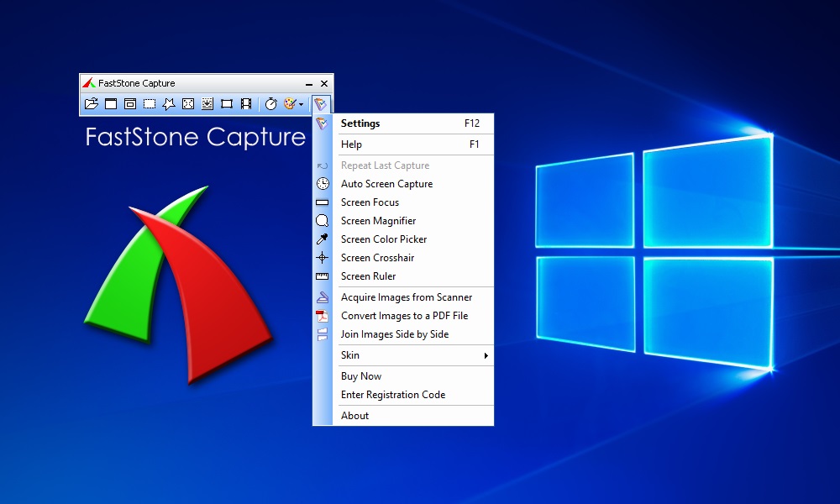Close the FastStone Capture panel
This screenshot has width=840, height=504.
[324, 83]
